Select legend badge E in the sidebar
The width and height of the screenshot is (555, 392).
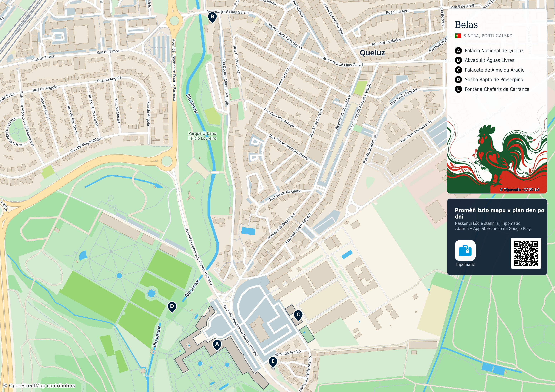coord(458,89)
